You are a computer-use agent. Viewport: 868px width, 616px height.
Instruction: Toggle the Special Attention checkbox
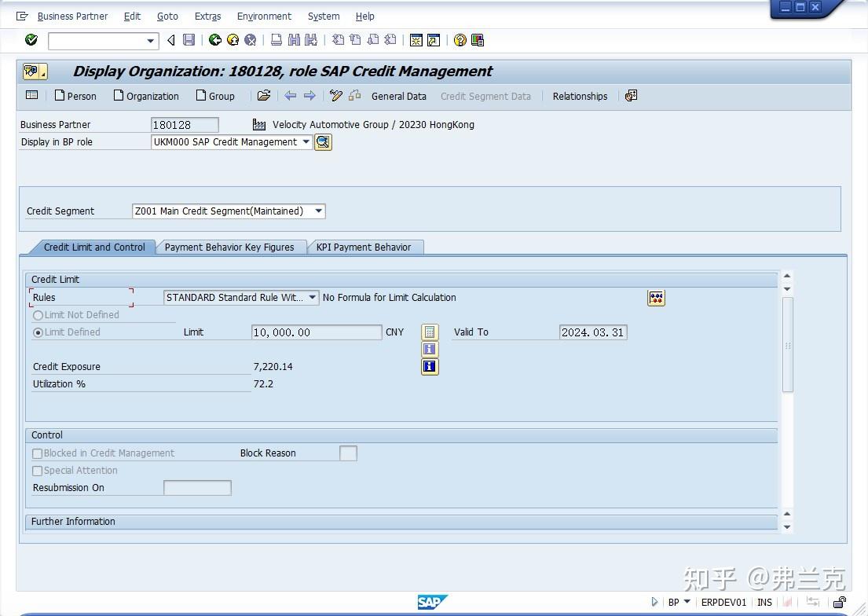click(x=37, y=471)
